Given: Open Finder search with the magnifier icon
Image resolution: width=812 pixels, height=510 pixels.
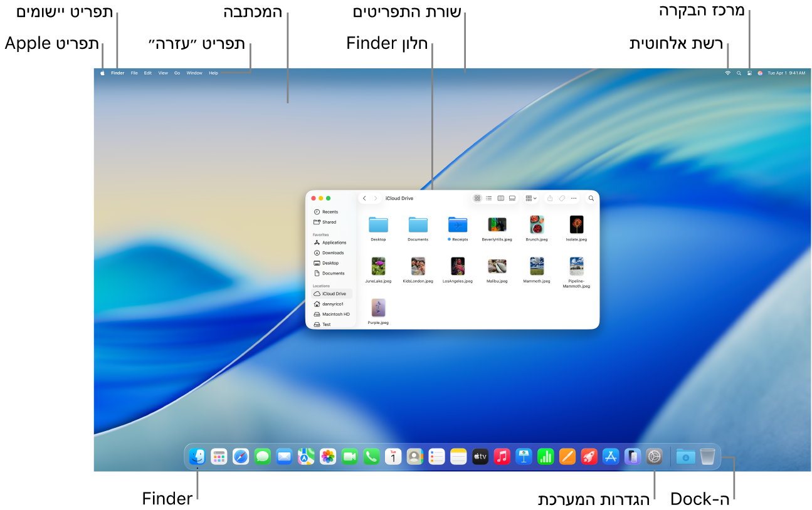Looking at the screenshot, I should 590,198.
